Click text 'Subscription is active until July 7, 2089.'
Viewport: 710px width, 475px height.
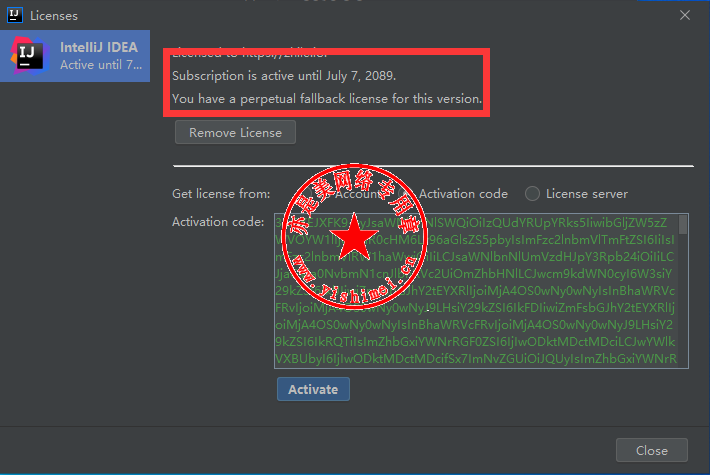point(284,76)
